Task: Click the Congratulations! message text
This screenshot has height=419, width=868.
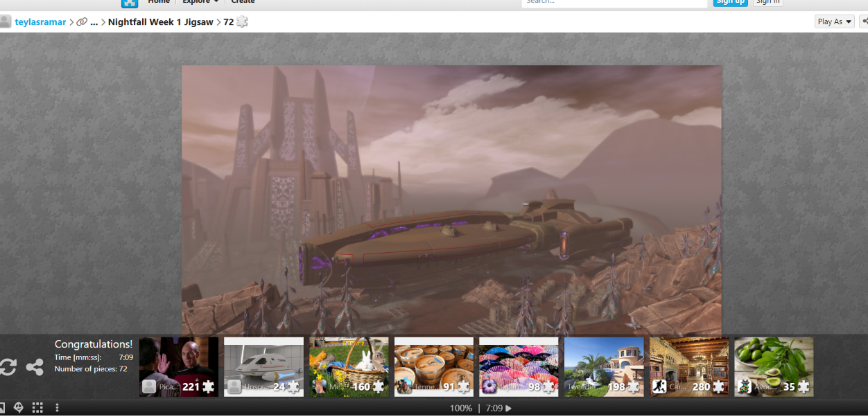Action: (x=94, y=344)
